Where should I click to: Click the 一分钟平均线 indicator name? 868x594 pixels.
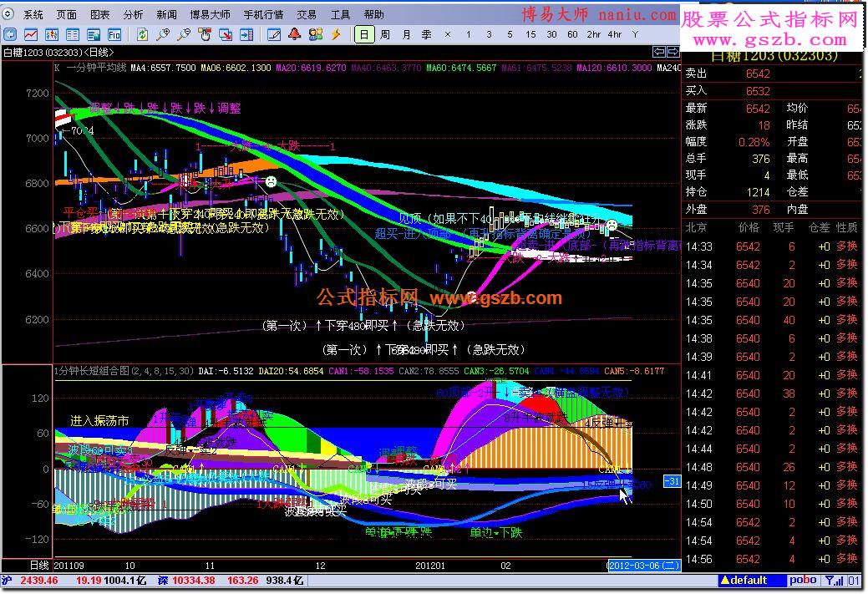[96, 69]
